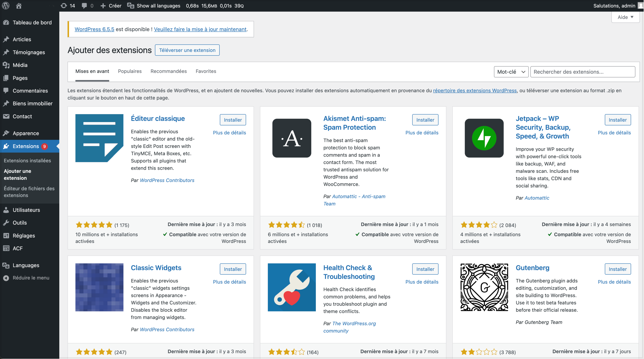Collapse the sidebar with Réduire le menu
644x359 pixels.
click(31, 278)
